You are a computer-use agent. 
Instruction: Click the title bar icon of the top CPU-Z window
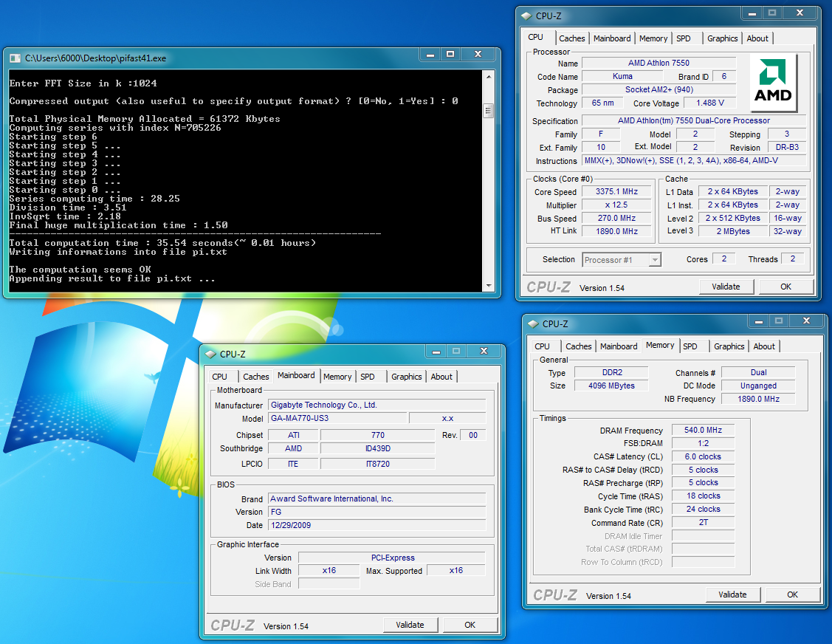point(526,16)
